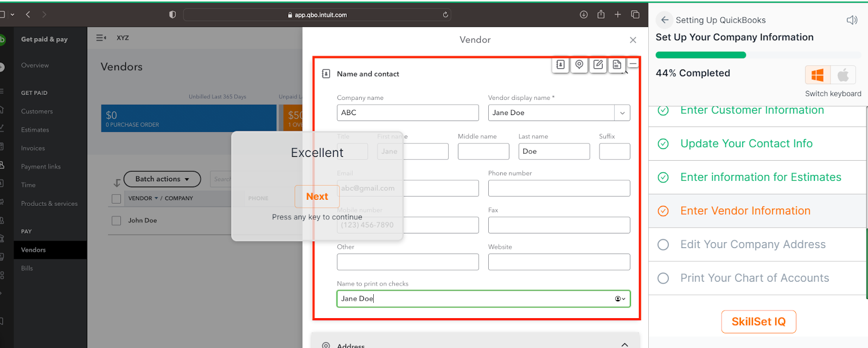Image resolution: width=868 pixels, height=348 pixels.
Task: Open Payment links in left menu
Action: (41, 167)
